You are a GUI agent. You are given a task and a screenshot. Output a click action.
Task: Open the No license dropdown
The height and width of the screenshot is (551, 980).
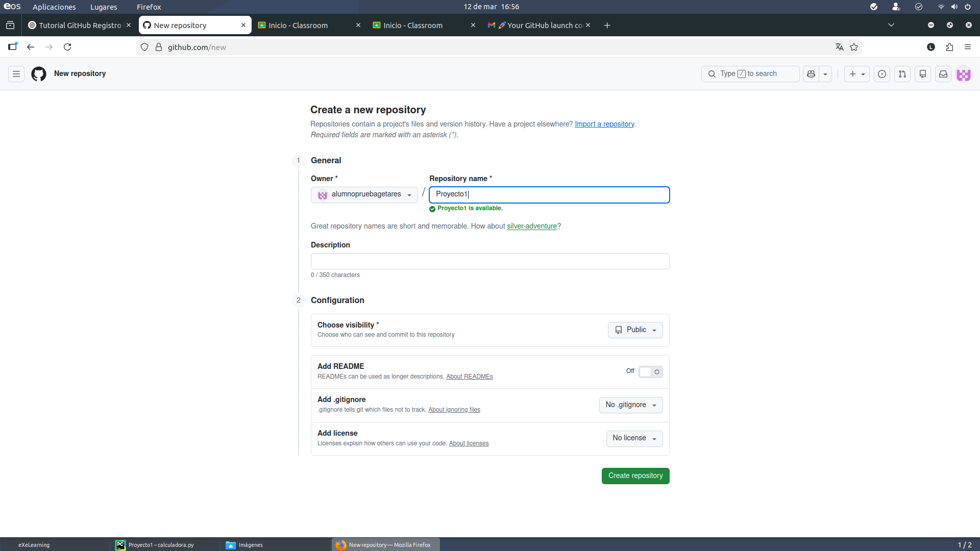click(634, 438)
